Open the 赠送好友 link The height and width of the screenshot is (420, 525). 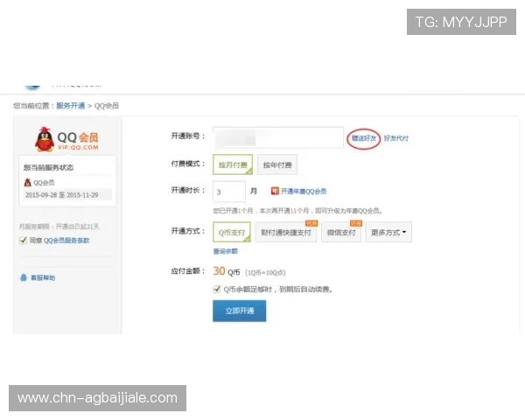click(x=364, y=138)
